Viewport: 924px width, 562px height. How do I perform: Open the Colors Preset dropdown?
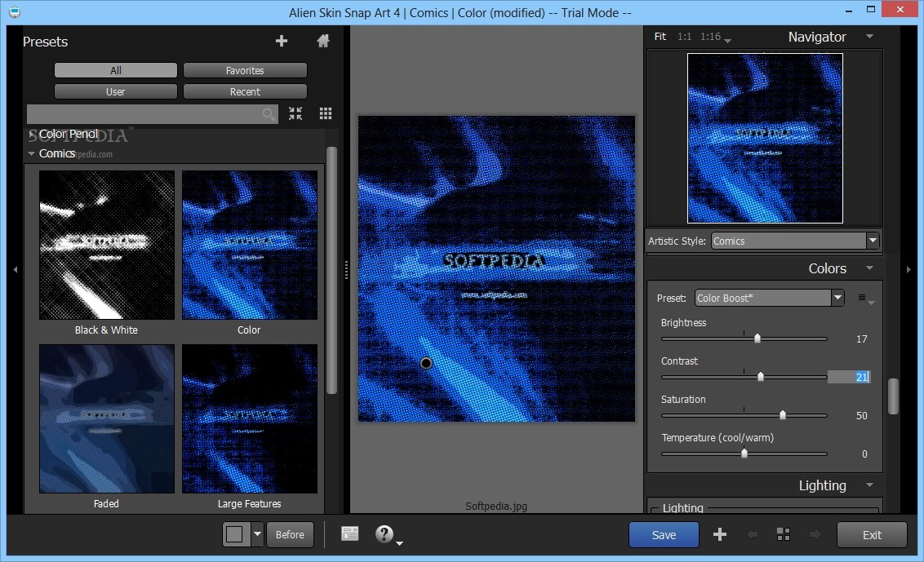837,298
